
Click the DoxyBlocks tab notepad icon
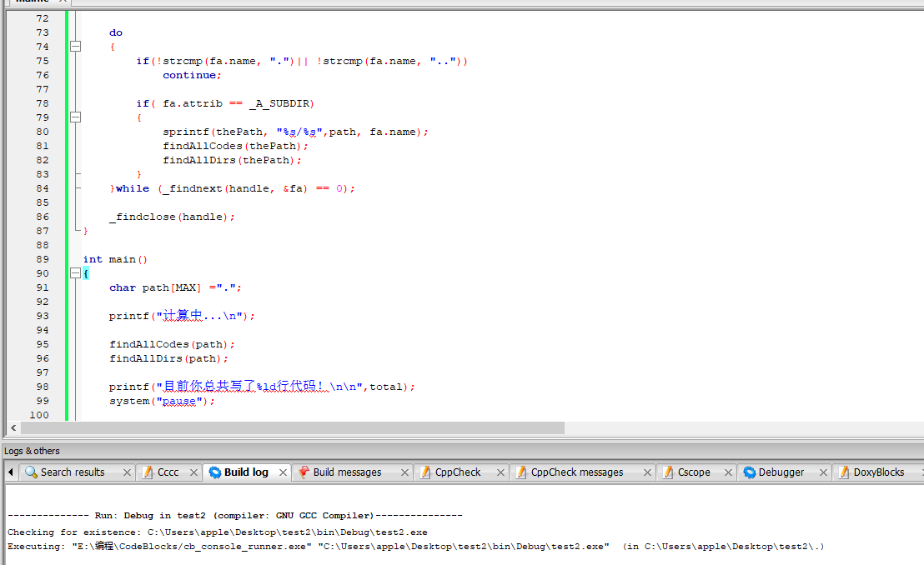(x=844, y=472)
